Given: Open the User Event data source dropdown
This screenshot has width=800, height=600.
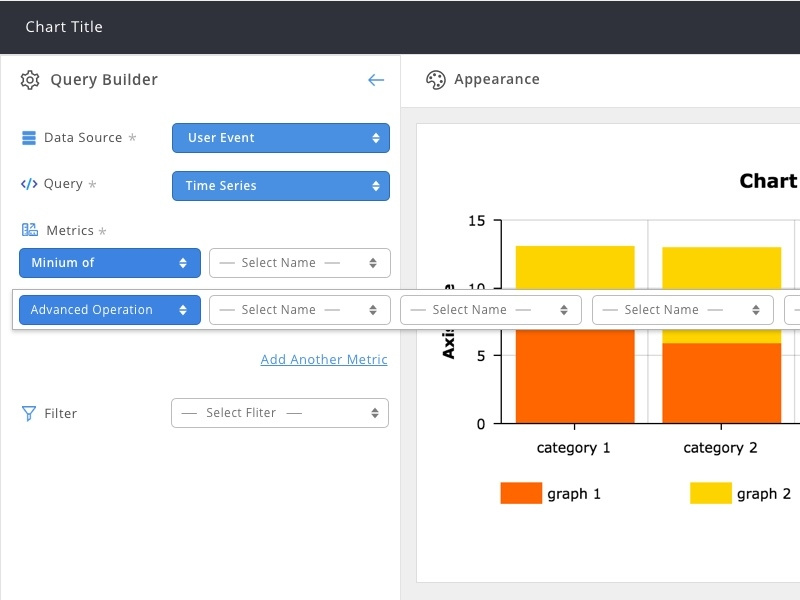Looking at the screenshot, I should tap(281, 138).
